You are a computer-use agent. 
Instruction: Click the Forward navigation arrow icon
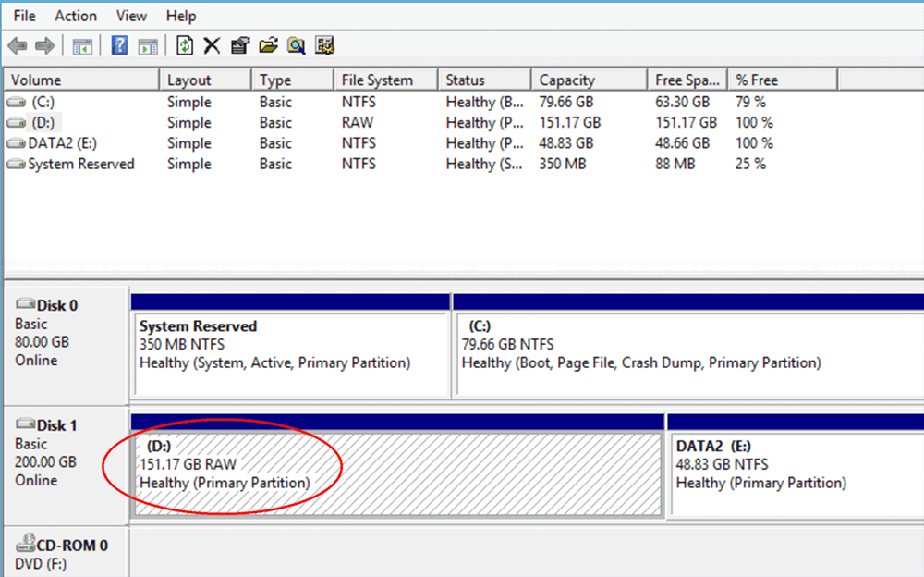[43, 45]
